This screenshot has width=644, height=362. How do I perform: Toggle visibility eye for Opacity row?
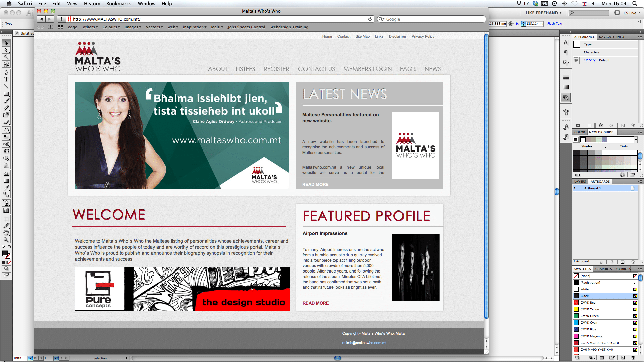pos(576,60)
